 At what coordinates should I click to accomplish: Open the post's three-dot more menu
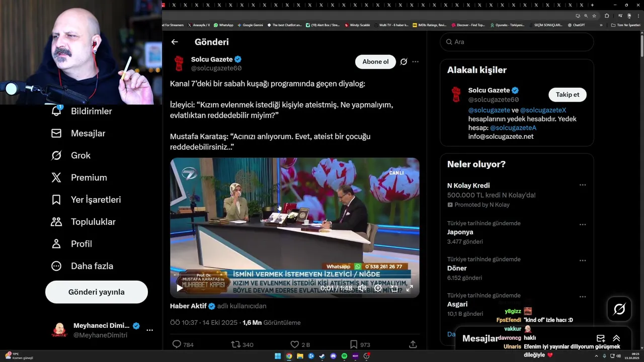[415, 62]
